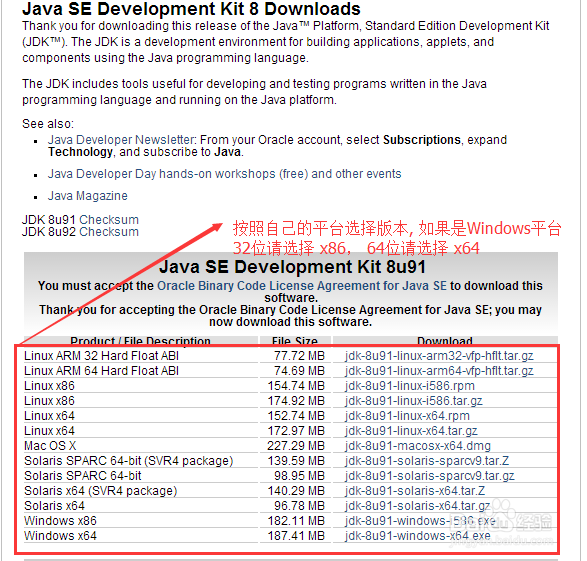Select the '74.69 MB' file size
This screenshot has width=587, height=561.
coord(299,371)
